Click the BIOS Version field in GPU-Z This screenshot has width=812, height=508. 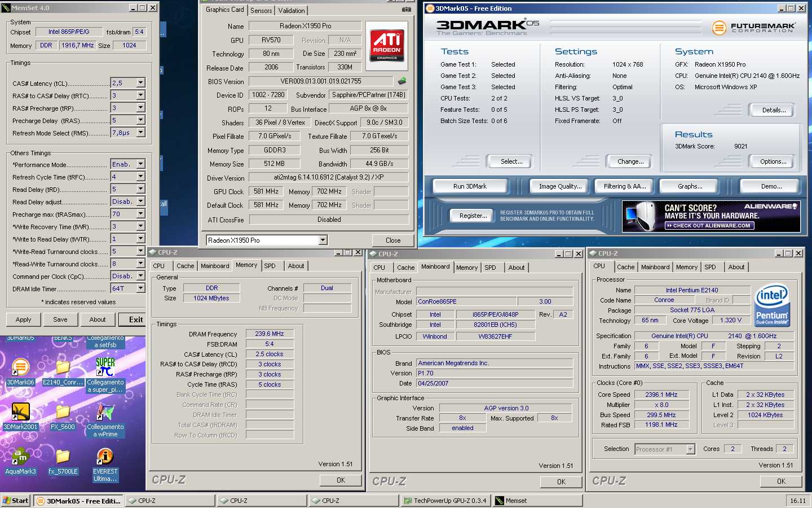point(321,81)
